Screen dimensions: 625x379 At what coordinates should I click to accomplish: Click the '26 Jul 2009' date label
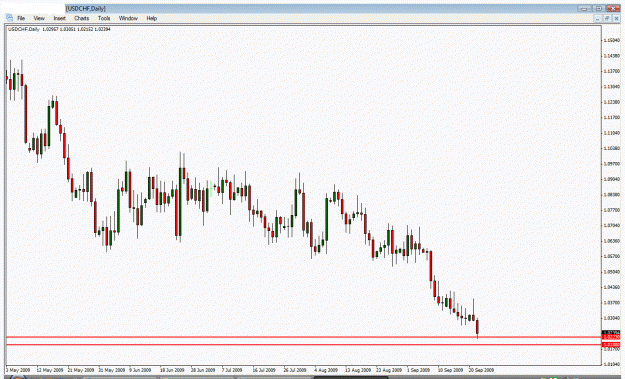[x=295, y=370]
